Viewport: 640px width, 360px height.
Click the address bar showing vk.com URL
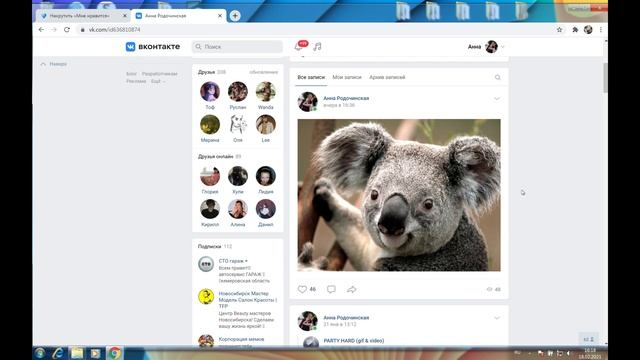[314, 29]
